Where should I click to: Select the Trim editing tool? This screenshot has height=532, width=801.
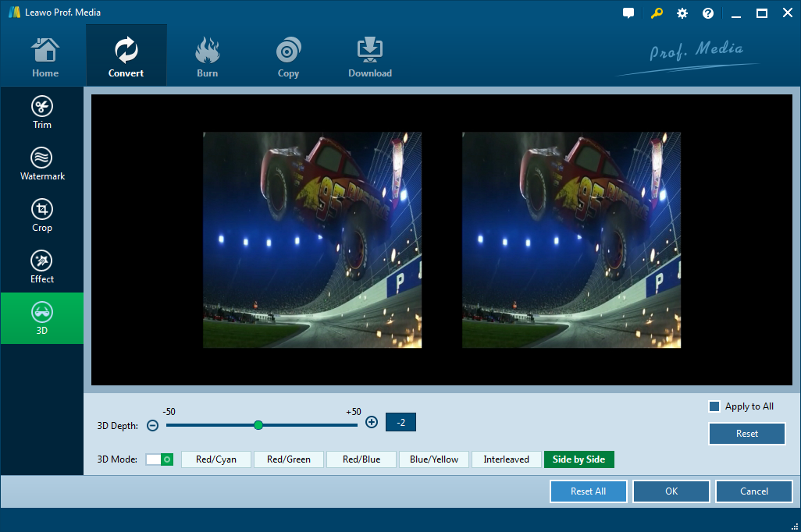[x=42, y=112]
